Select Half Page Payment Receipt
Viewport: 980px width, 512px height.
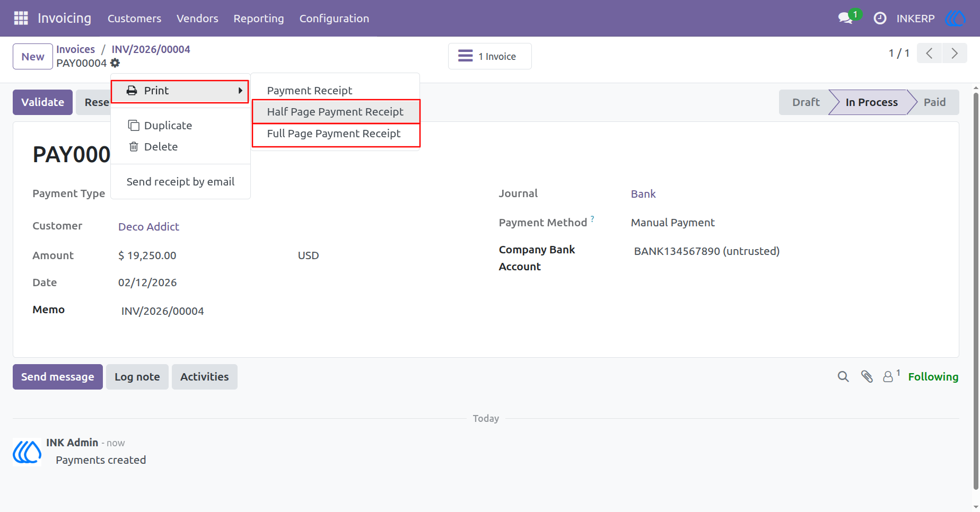point(336,112)
